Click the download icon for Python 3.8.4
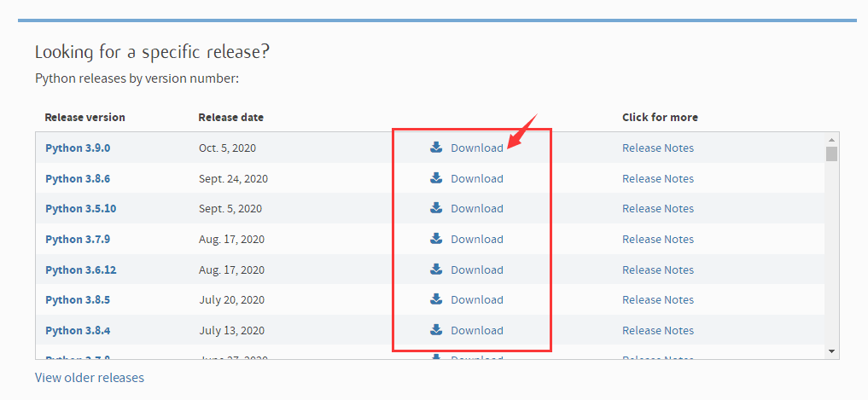The image size is (868, 400). click(436, 330)
